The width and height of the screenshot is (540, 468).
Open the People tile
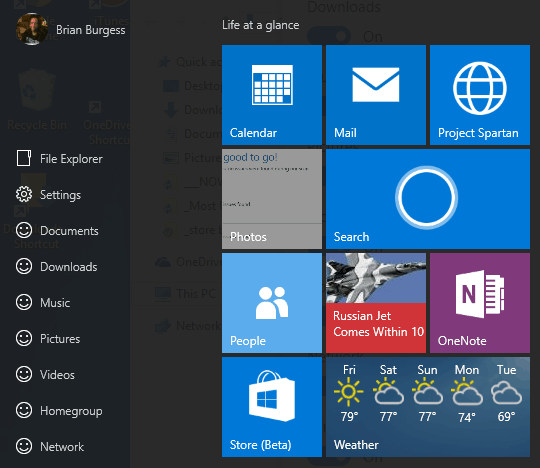[272, 303]
